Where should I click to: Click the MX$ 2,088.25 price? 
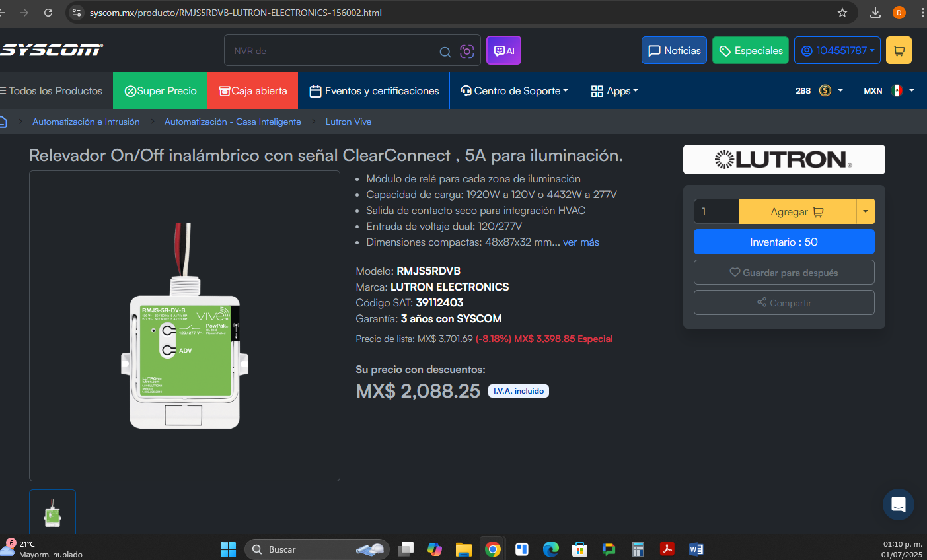click(x=418, y=391)
